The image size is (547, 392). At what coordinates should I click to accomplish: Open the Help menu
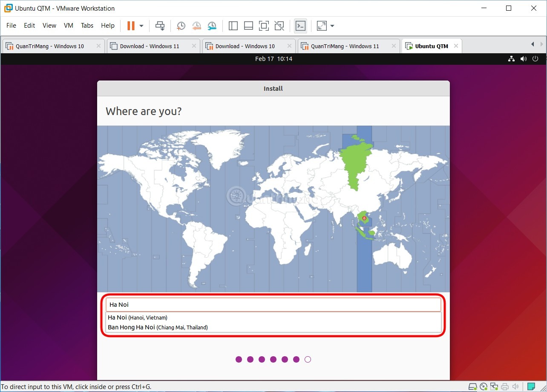[108, 26]
